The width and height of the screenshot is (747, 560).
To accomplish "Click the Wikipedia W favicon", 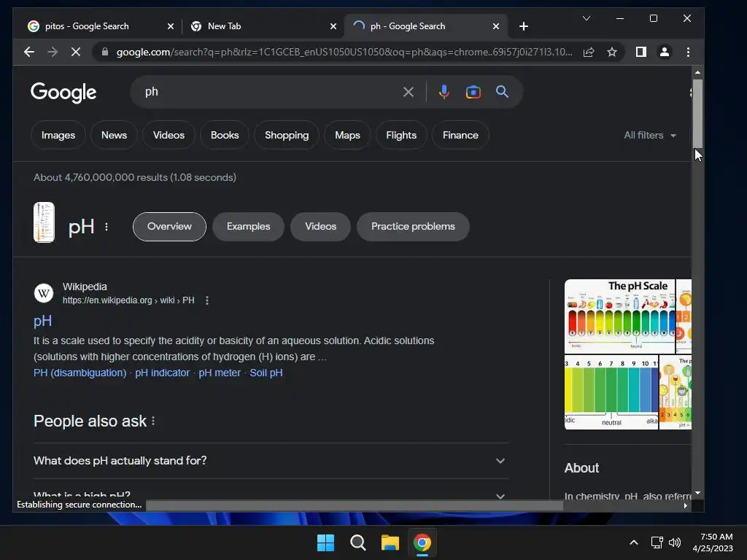I will (x=43, y=293).
